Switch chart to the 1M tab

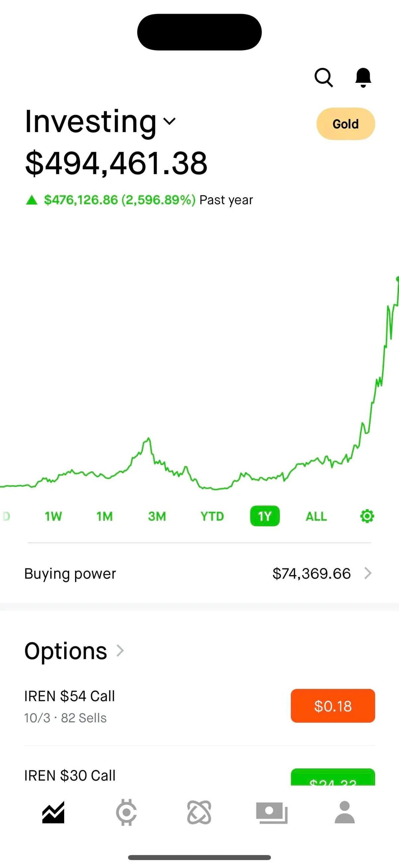pos(104,516)
